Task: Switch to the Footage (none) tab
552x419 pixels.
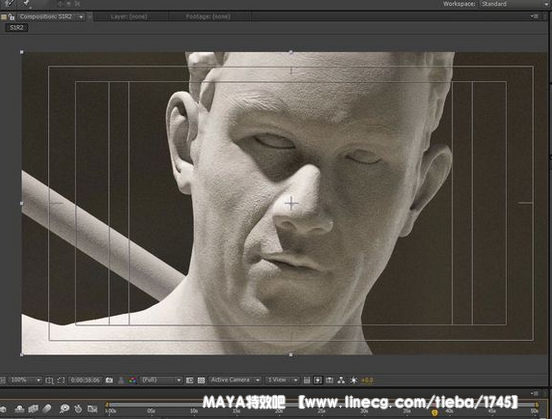Action: pos(208,17)
